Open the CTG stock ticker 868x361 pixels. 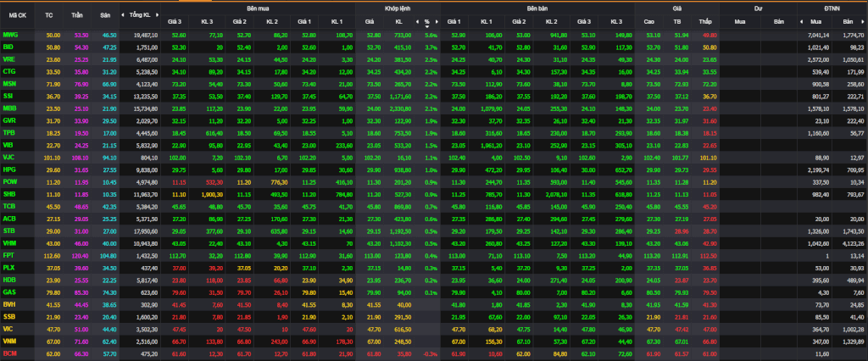[8, 71]
